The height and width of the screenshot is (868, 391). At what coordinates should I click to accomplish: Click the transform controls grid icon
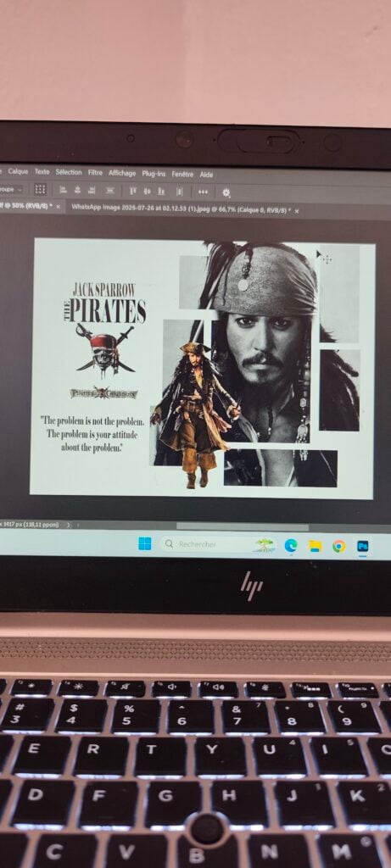41,189
